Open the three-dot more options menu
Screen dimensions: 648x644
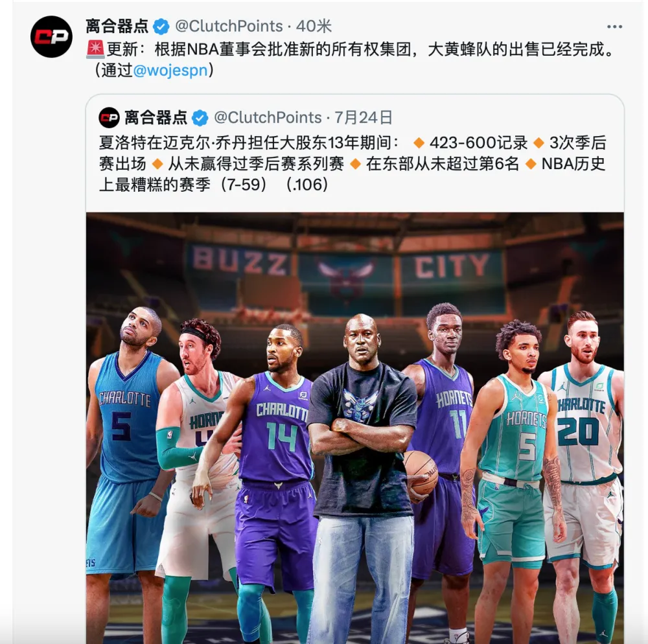(614, 27)
